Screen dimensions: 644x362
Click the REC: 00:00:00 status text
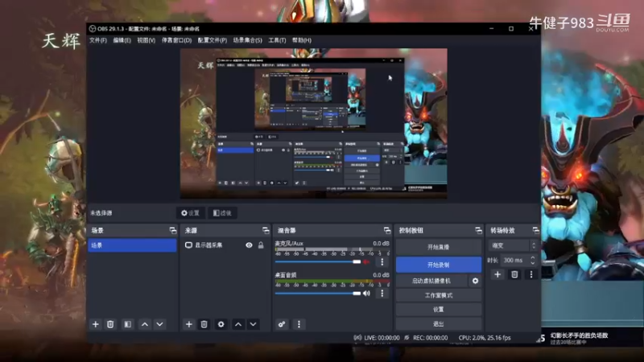[x=431, y=338]
